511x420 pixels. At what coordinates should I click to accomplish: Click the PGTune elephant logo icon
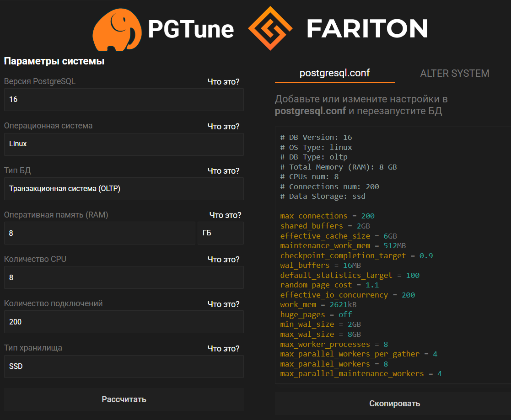click(x=115, y=30)
